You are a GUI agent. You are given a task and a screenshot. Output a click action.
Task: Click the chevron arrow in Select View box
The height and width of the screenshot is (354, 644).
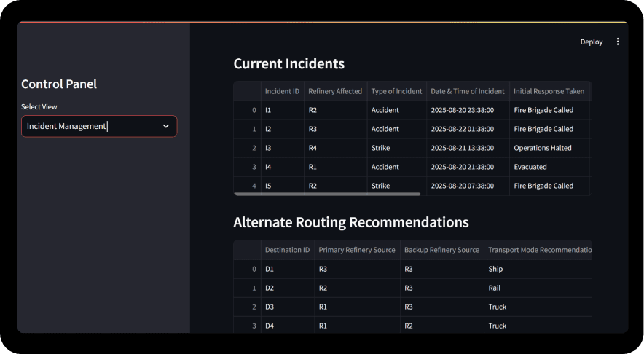(165, 126)
